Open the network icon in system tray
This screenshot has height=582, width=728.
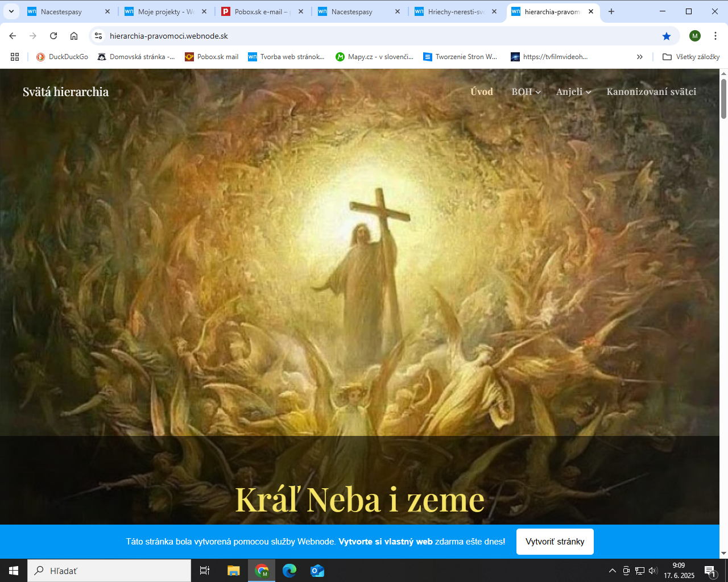click(640, 571)
